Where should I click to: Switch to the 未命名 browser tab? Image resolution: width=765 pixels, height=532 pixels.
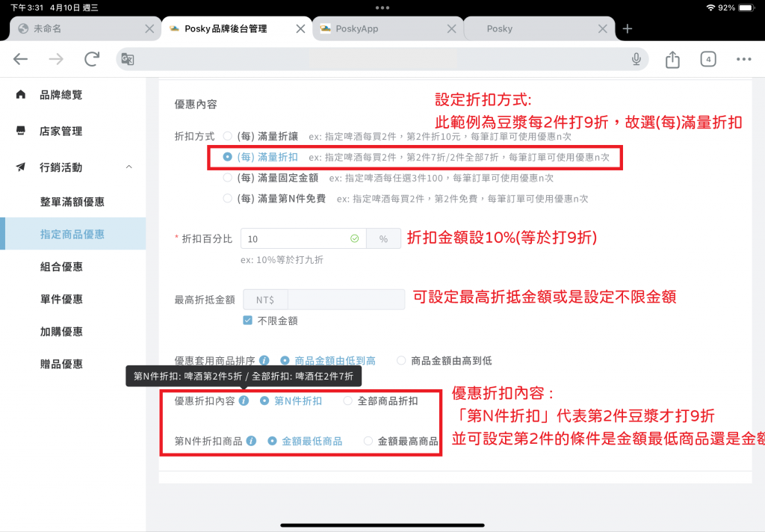click(x=85, y=29)
